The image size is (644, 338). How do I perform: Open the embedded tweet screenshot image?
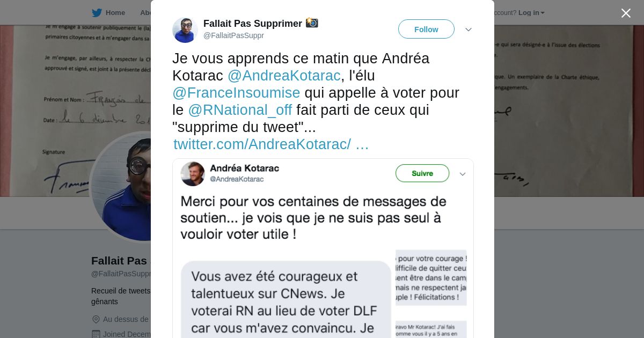(x=323, y=248)
